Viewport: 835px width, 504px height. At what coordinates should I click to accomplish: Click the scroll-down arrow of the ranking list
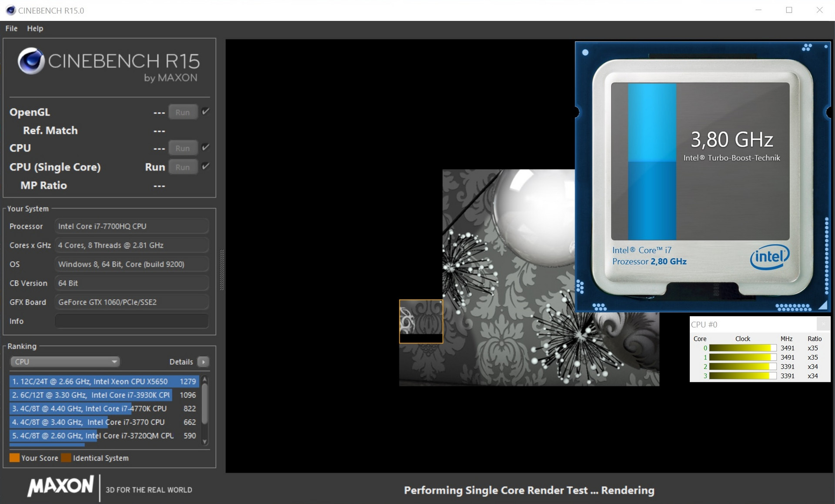pos(205,442)
